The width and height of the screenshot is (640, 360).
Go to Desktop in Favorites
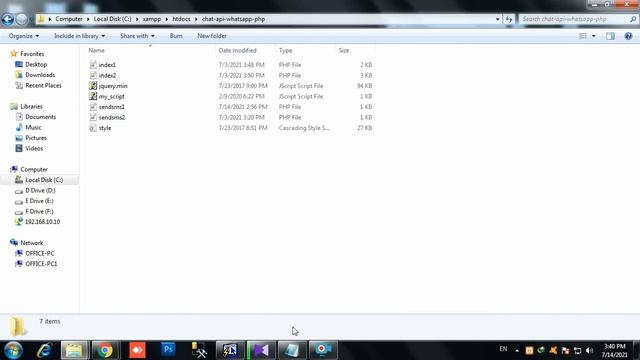36,64
